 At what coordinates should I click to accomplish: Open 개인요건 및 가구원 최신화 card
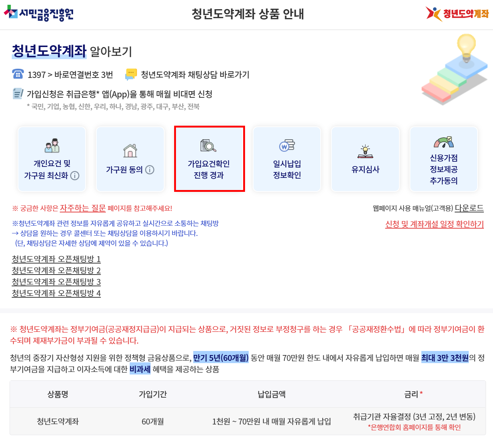point(52,159)
